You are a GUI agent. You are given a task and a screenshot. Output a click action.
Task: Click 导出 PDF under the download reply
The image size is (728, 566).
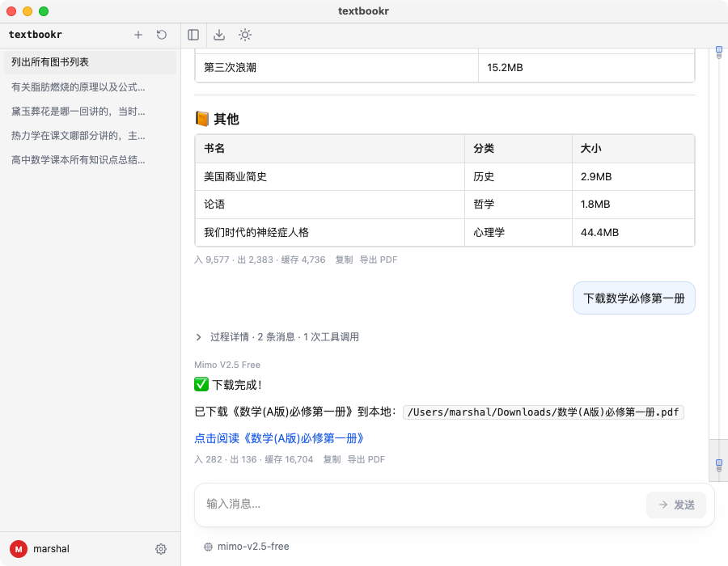(x=366, y=459)
